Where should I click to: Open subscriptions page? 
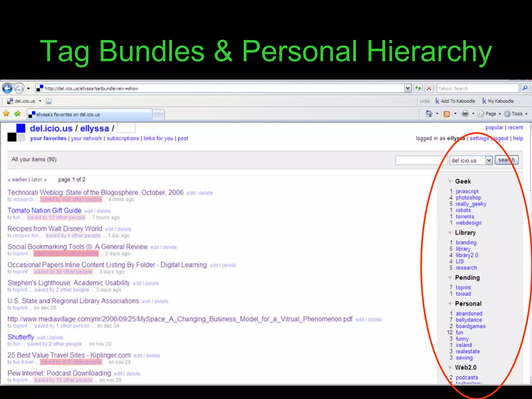pyautogui.click(x=123, y=138)
